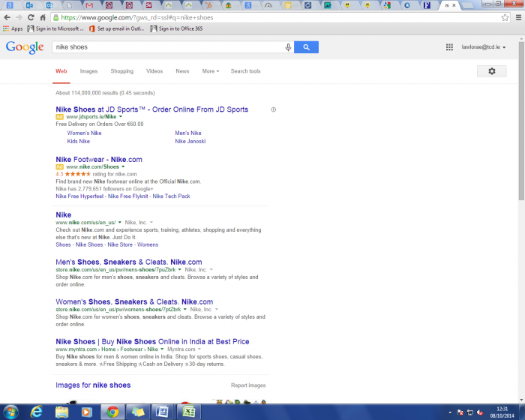Expand the lawlorae@tcd.ie account dropdown

click(484, 47)
